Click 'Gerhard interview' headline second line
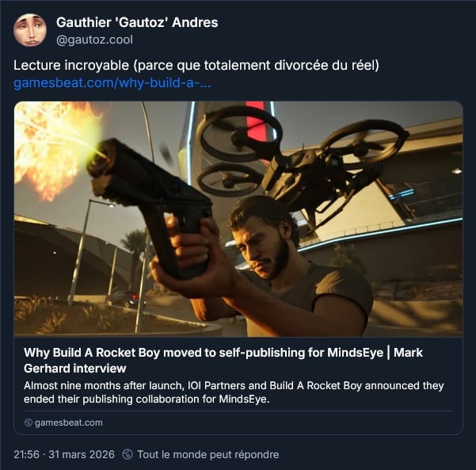The image size is (476, 470). 75,369
